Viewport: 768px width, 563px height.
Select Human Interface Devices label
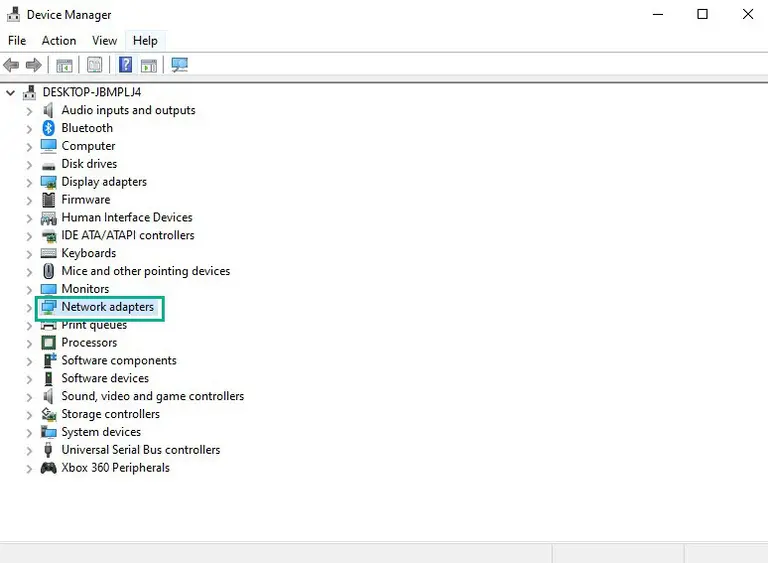click(127, 218)
